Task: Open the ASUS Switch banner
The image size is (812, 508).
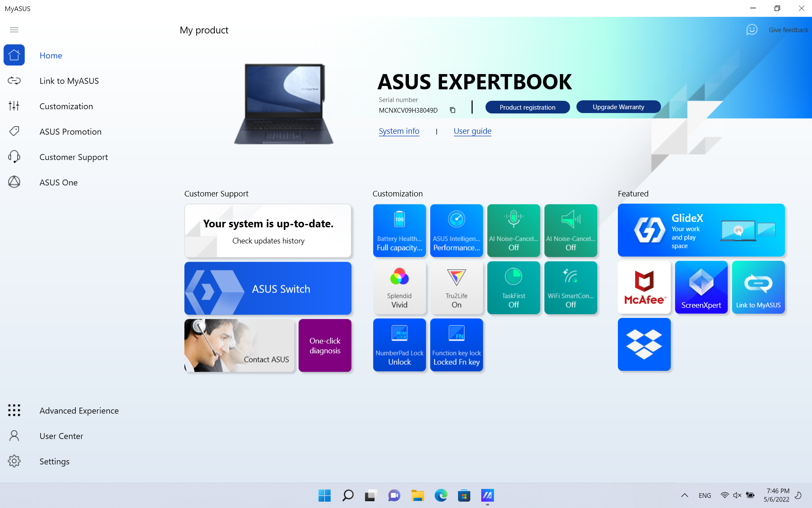Action: pyautogui.click(x=268, y=288)
